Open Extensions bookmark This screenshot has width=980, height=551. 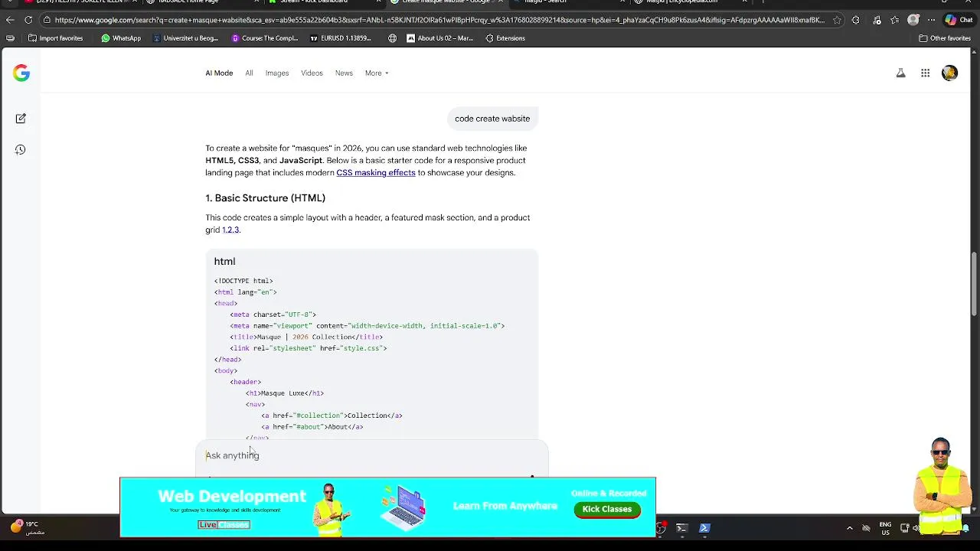coord(505,38)
